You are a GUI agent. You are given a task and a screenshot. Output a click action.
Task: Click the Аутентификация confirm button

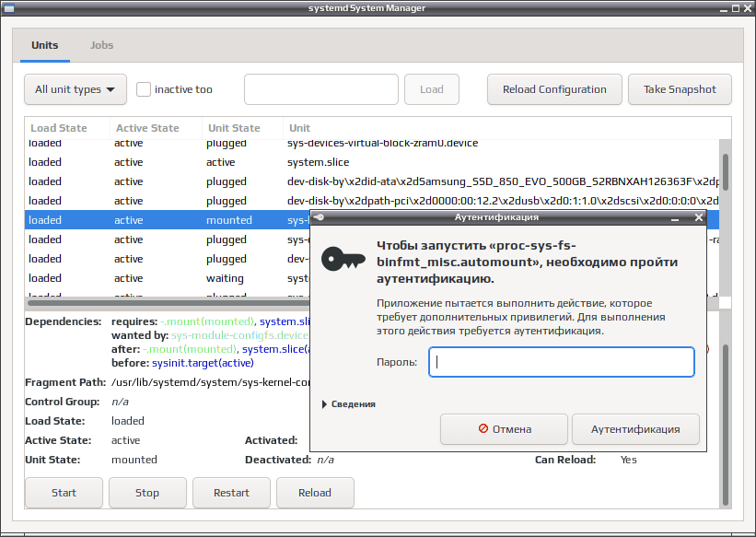[x=635, y=429]
